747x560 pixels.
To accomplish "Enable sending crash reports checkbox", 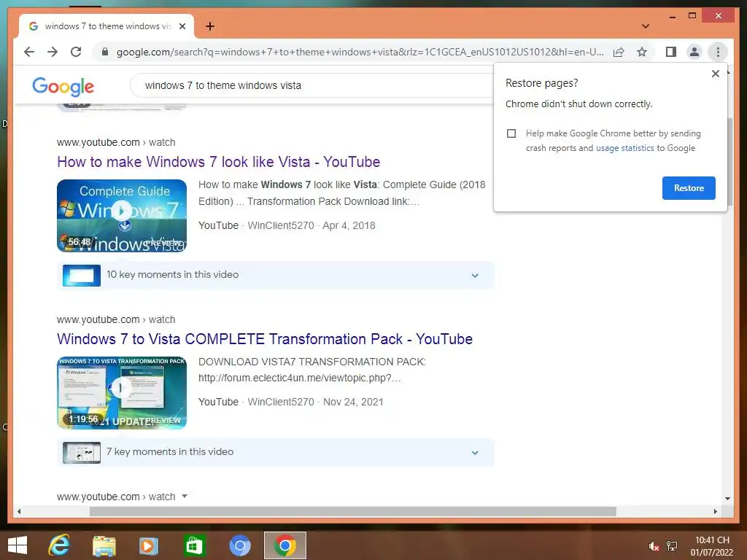I will tap(511, 133).
